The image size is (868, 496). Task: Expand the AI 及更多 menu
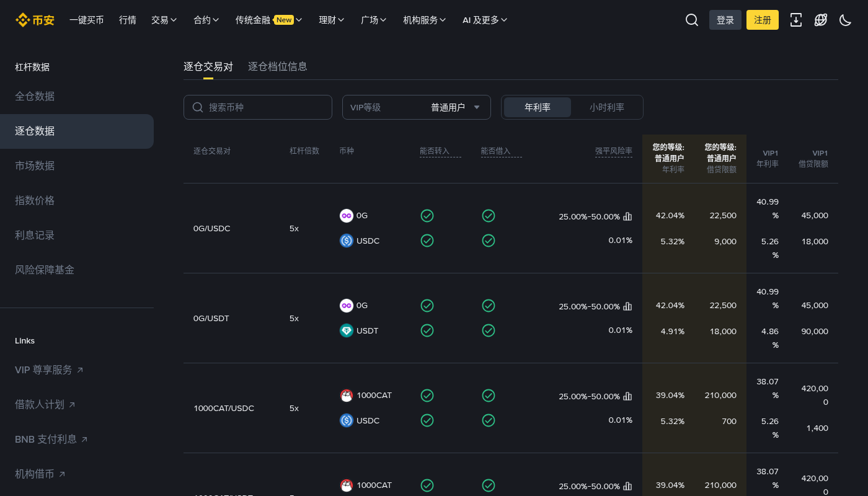[485, 20]
